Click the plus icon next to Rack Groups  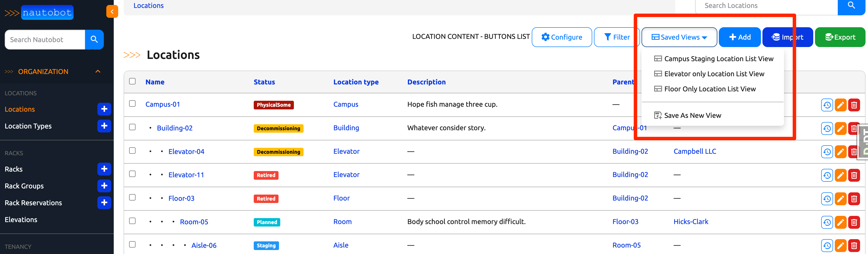pos(104,186)
